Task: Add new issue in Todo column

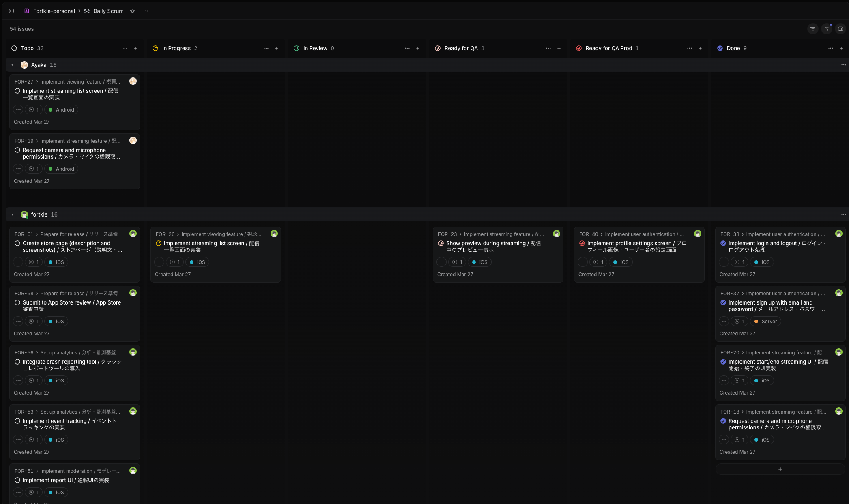Action: click(135, 48)
